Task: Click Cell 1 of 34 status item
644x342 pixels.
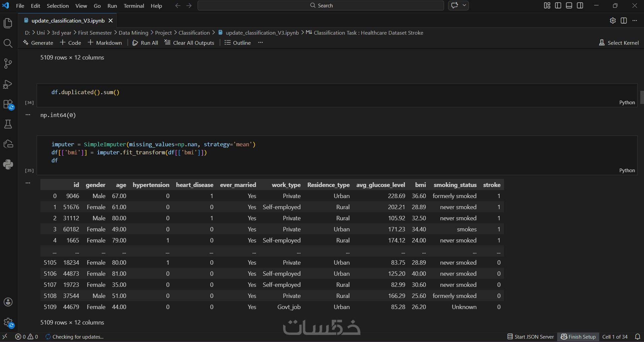Action: pyautogui.click(x=615, y=337)
